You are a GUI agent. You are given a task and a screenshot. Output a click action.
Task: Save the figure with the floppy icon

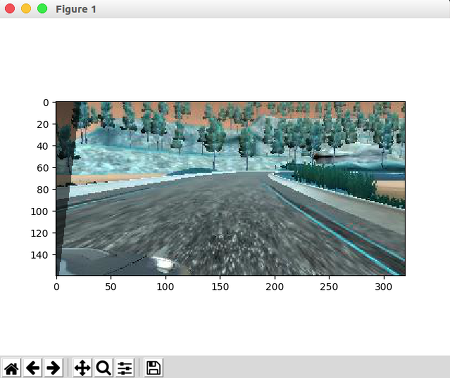[153, 368]
